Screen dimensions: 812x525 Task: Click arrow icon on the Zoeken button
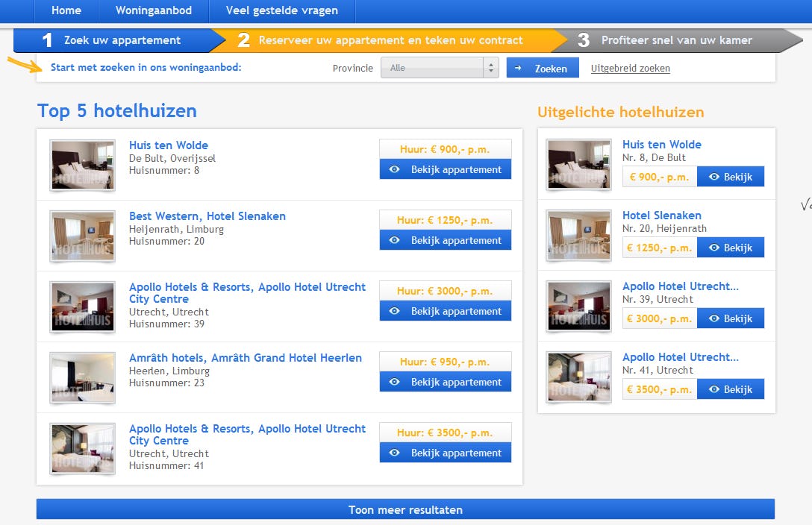tap(519, 69)
